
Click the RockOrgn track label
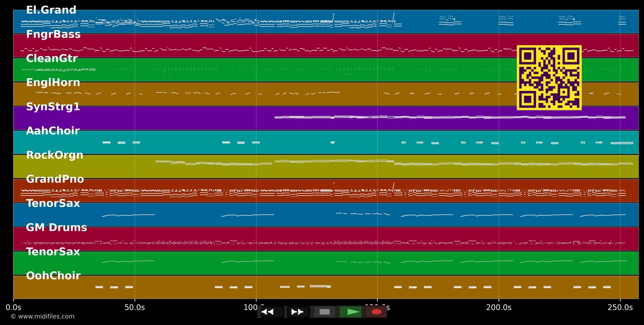click(x=55, y=155)
